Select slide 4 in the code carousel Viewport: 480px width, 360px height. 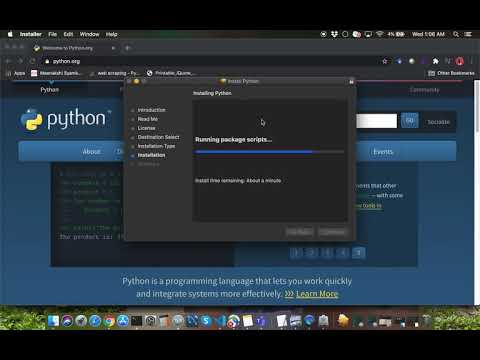pyautogui.click(x=343, y=253)
